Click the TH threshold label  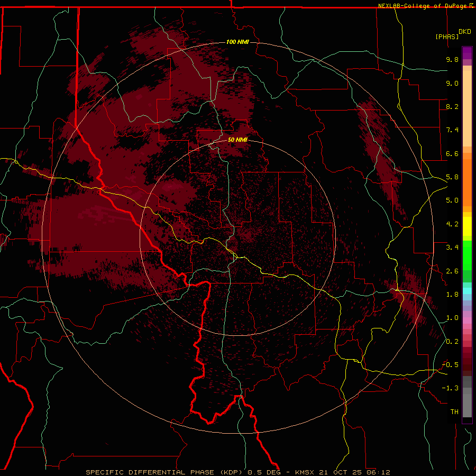(x=454, y=412)
